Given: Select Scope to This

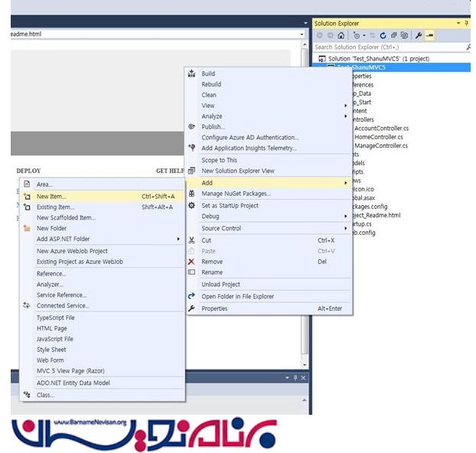Looking at the screenshot, I should (219, 160).
